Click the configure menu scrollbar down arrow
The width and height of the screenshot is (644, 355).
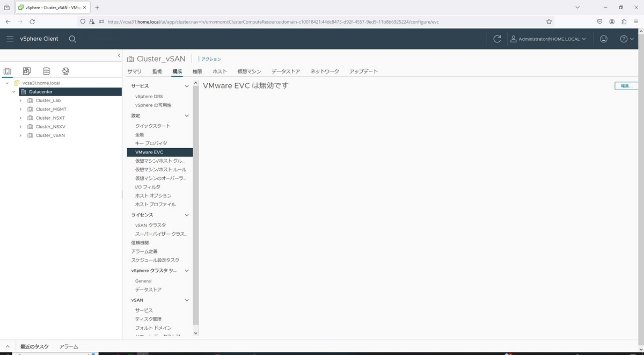pos(195,333)
